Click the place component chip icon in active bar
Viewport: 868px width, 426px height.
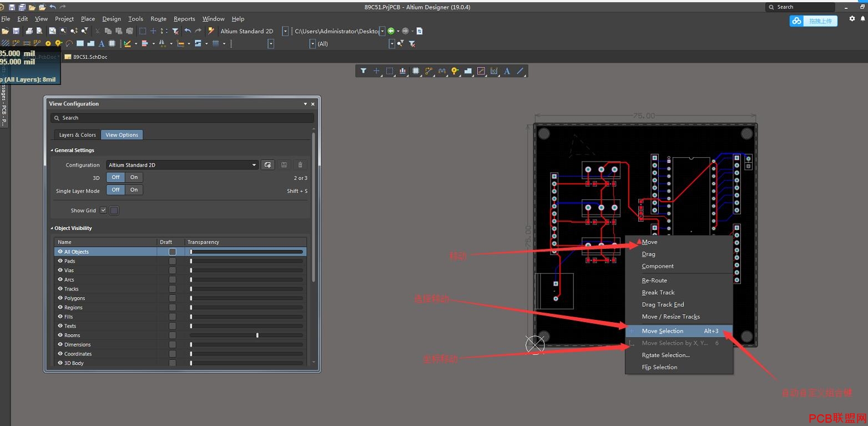(416, 71)
